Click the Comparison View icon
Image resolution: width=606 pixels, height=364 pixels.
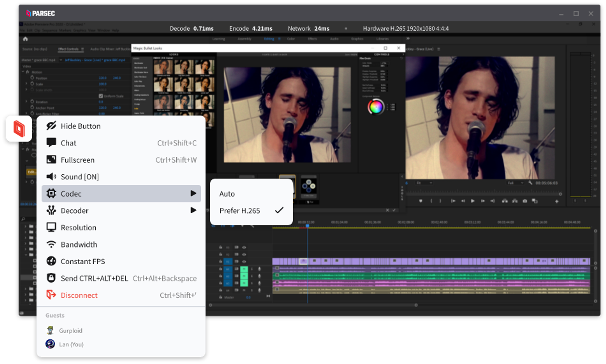coord(535,201)
